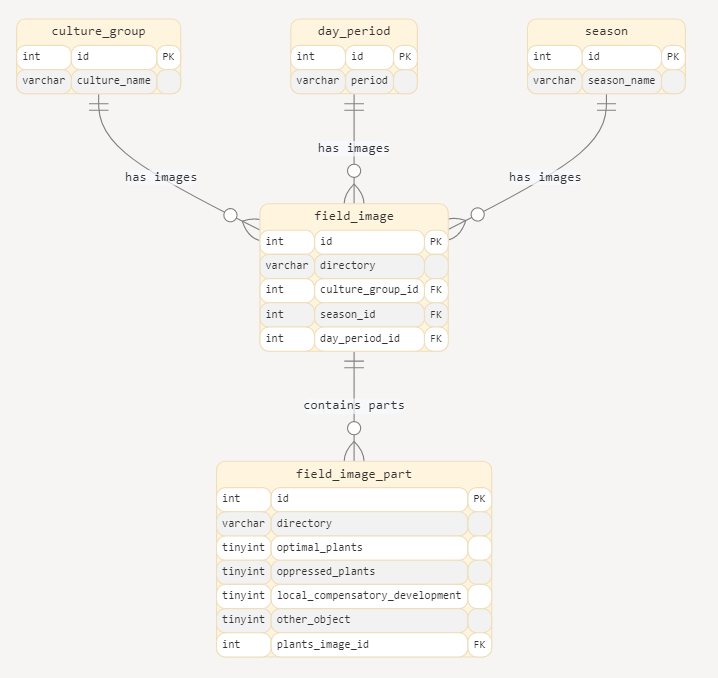Click the FK badge next to plants_image_id
Image resolution: width=718 pixels, height=678 pixels.
coord(480,645)
